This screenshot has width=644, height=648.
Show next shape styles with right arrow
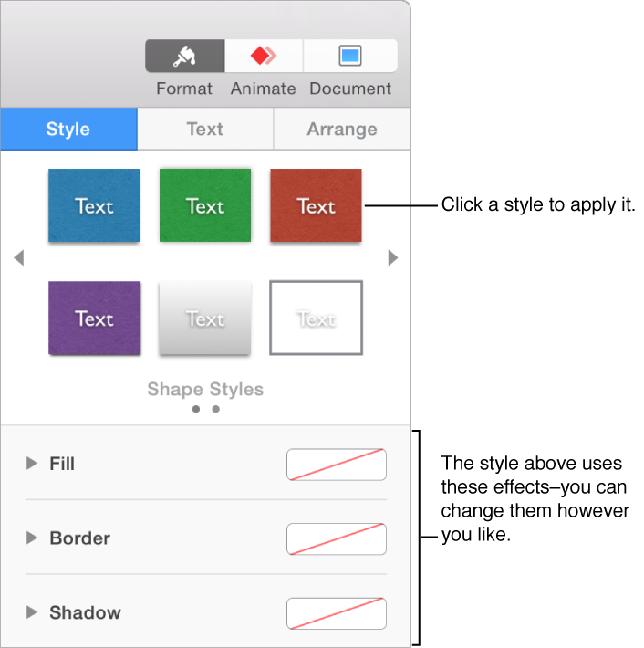(393, 258)
